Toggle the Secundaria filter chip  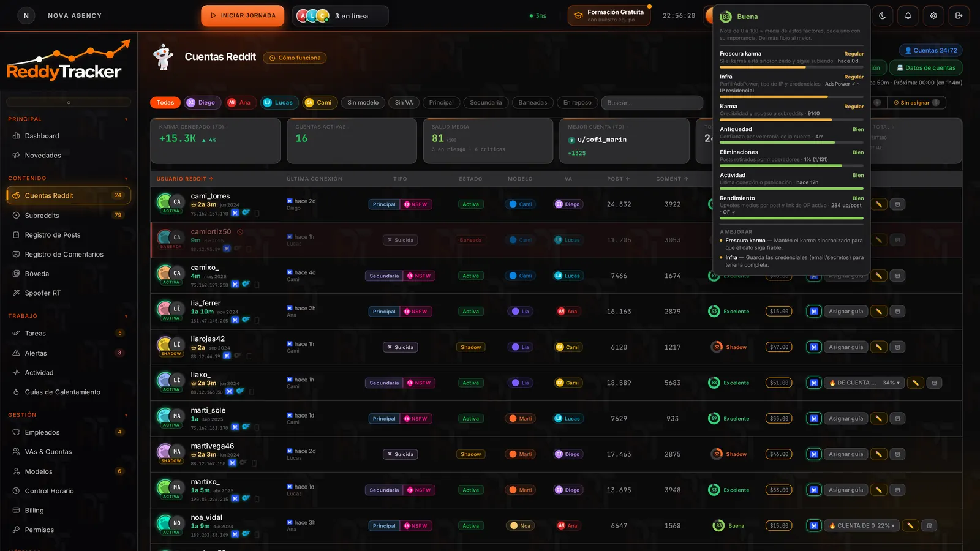click(486, 103)
